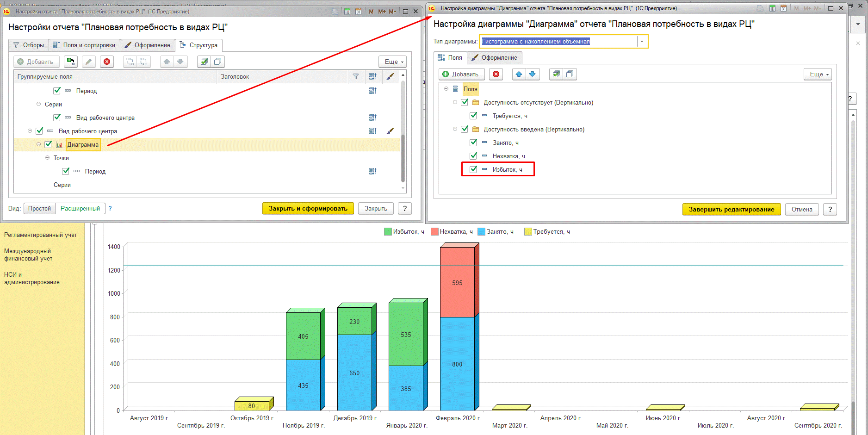Screen dimensions: 868x435
Task: Click the folder icon of Доступность введена
Action: tap(476, 130)
